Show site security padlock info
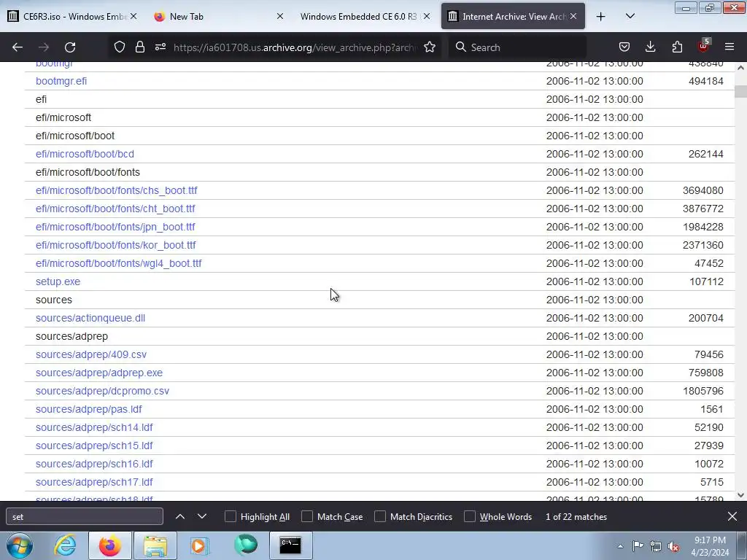Image resolution: width=747 pixels, height=560 pixels. tap(139, 47)
